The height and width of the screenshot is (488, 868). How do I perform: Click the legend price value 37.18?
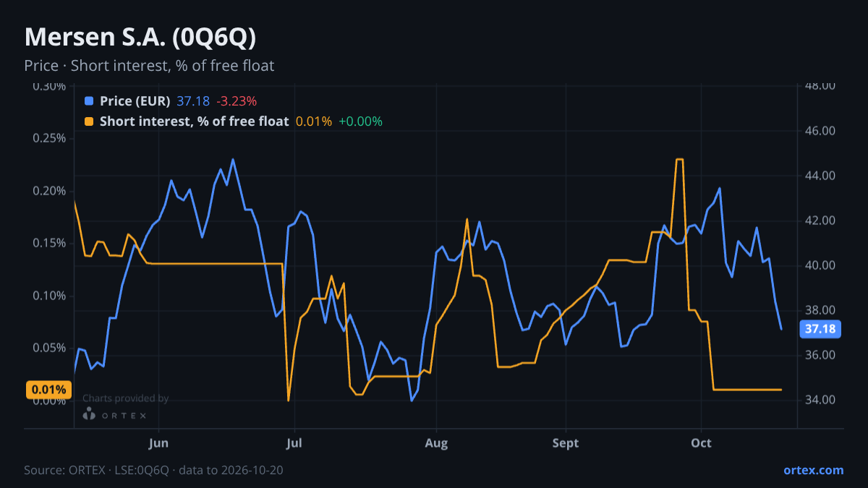point(193,101)
